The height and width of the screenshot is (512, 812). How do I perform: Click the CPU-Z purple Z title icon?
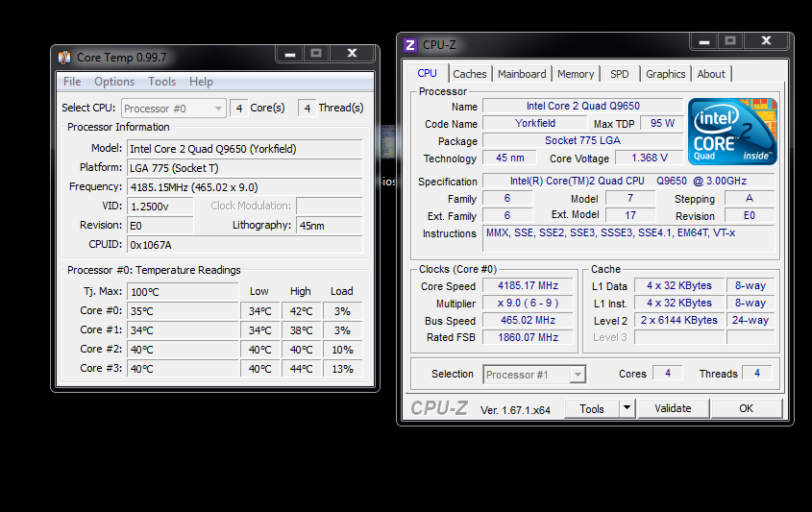[410, 45]
